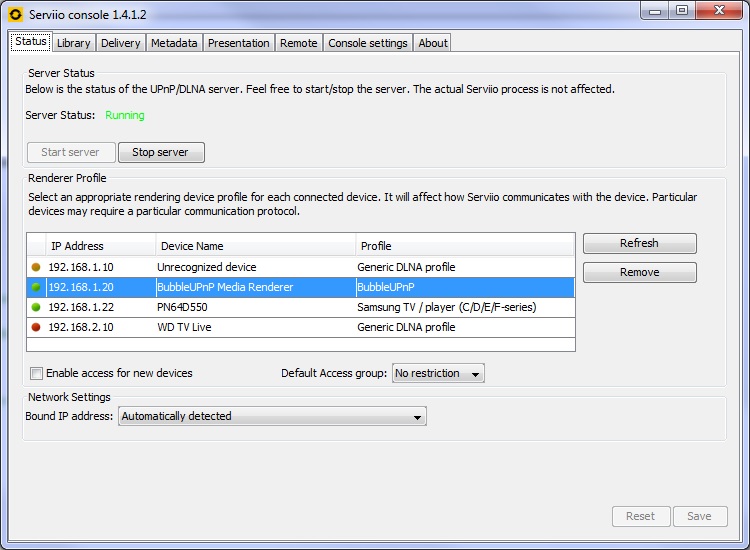Click the red status dot for WD TV Live

tap(37, 327)
